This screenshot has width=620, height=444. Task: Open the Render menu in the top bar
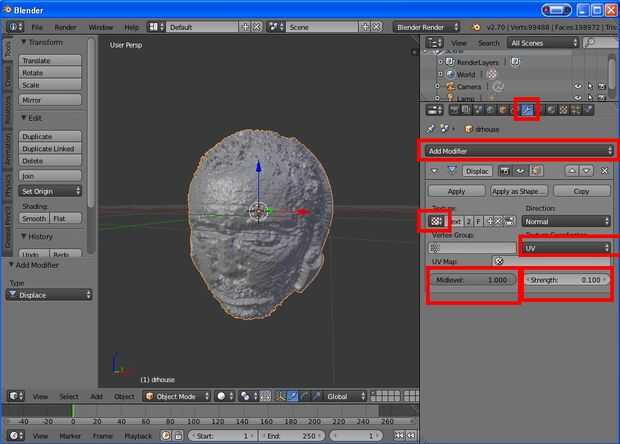coord(65,27)
